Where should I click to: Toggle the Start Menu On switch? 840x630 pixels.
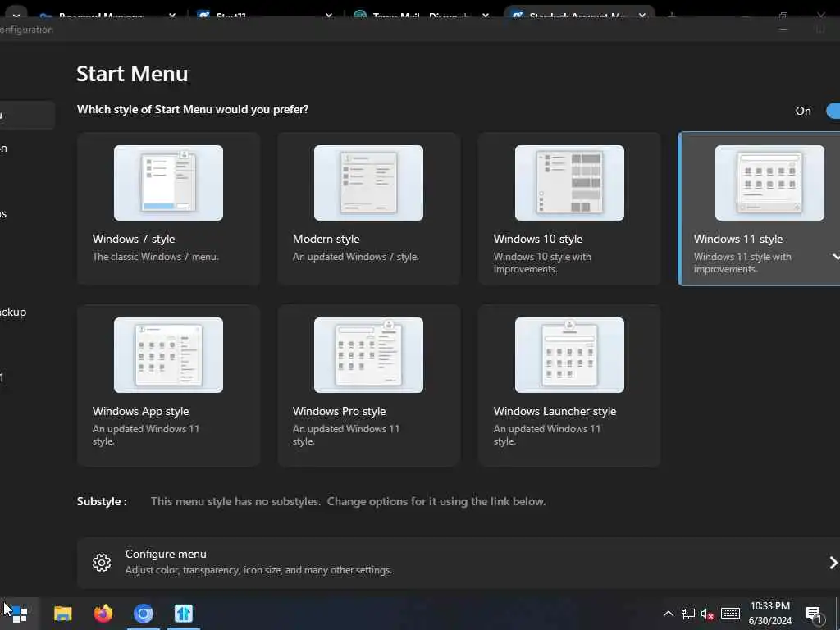[833, 111]
